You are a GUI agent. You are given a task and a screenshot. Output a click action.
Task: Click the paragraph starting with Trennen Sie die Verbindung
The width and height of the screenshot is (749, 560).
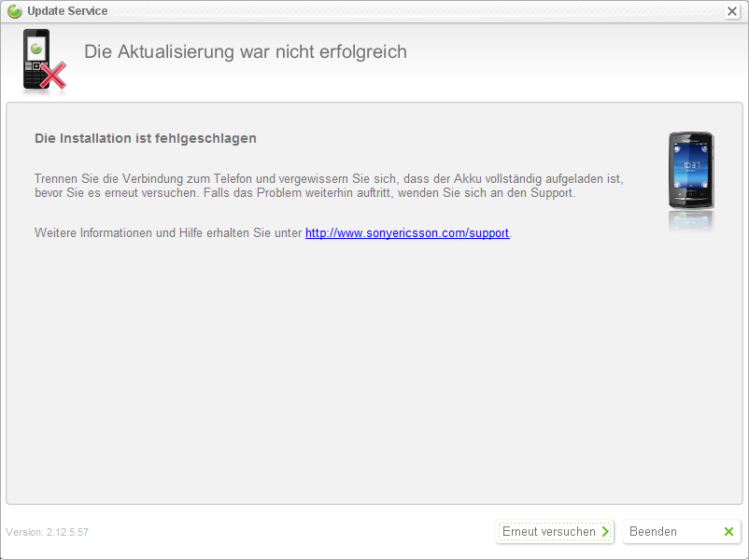pos(329,186)
